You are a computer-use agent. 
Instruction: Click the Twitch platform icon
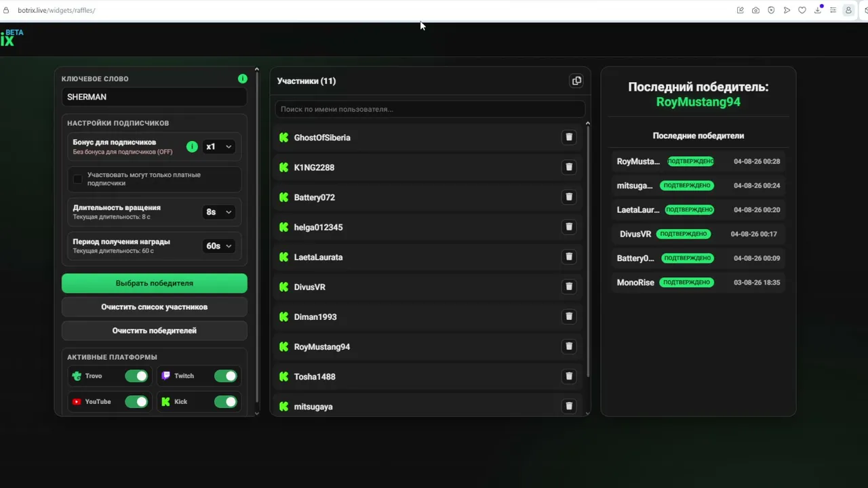(x=166, y=375)
